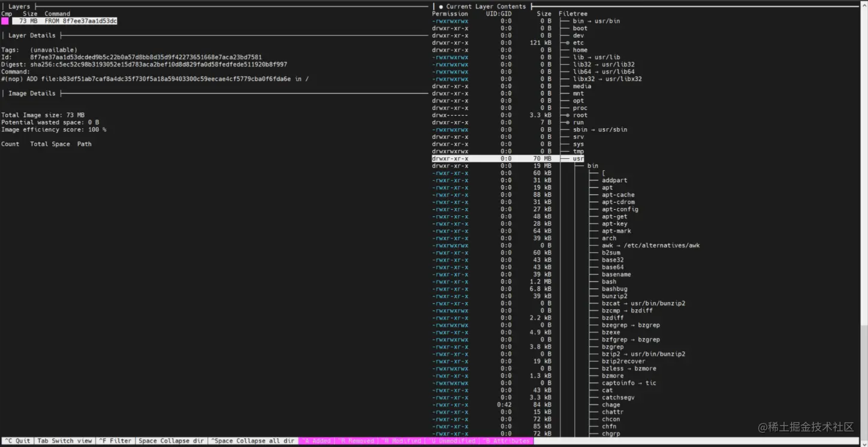Select the Image Details pane header
This screenshot has height=447, width=868.
(32, 93)
